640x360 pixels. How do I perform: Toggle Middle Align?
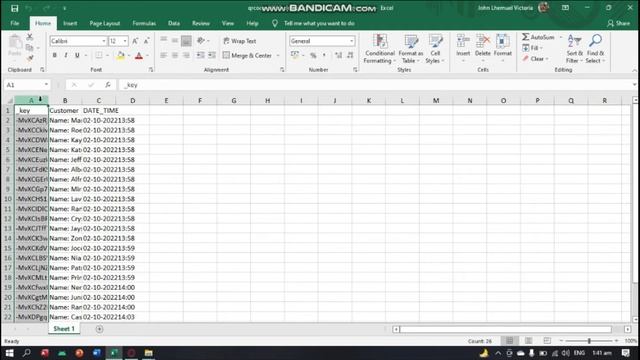[x=175, y=40]
